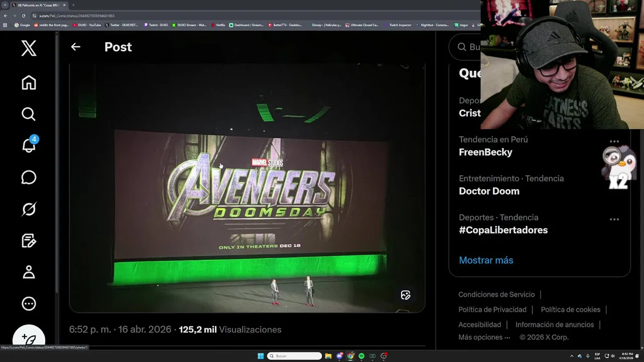This screenshot has width=644, height=362.
Task: Open Política de cookies link
Action: coord(571,310)
